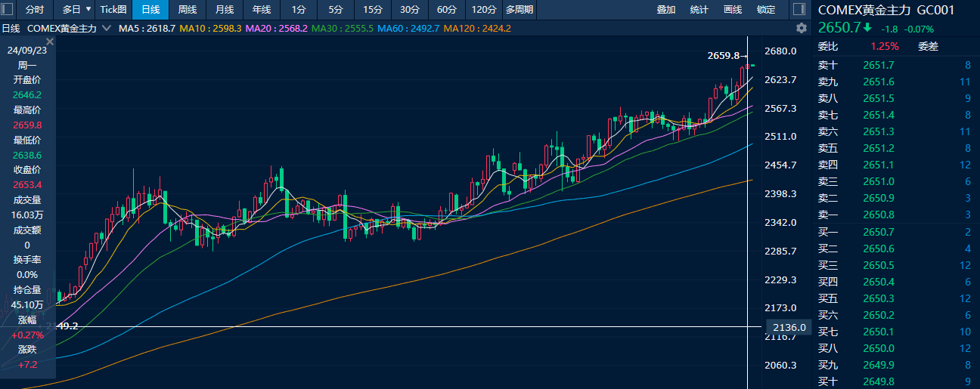Close the candle data info panel

coord(50,42)
